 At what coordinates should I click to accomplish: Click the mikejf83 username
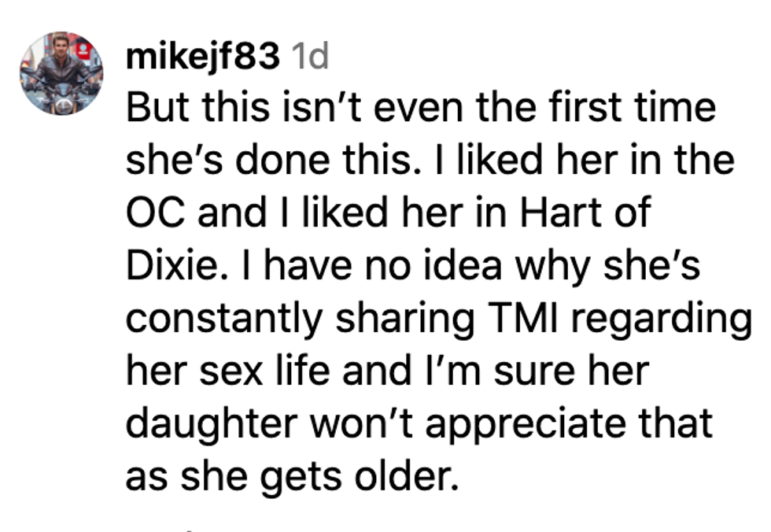coord(202,57)
